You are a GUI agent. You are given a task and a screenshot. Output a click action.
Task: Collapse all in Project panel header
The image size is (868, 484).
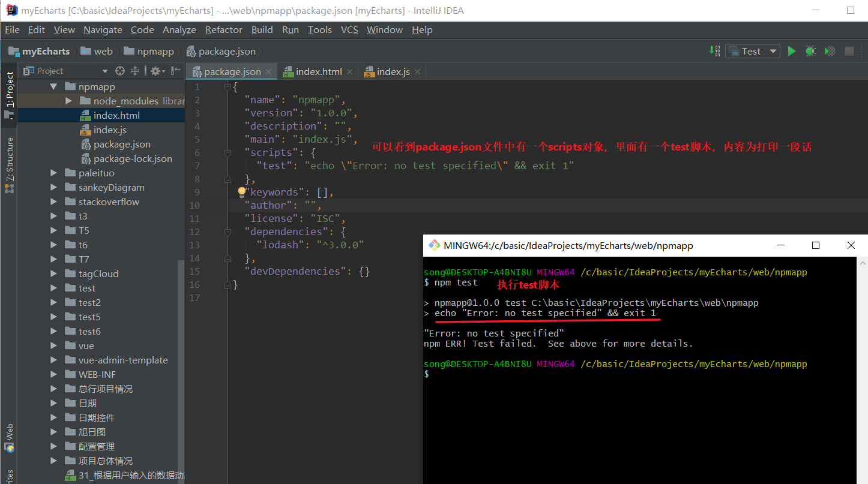(135, 71)
